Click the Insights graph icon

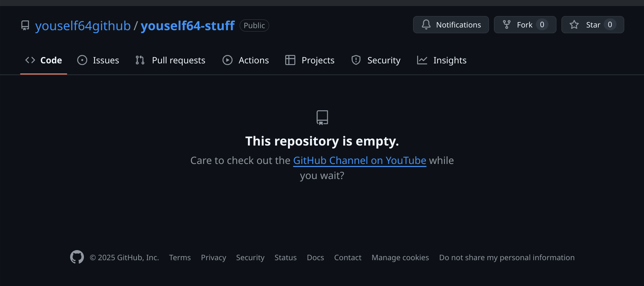(x=422, y=60)
